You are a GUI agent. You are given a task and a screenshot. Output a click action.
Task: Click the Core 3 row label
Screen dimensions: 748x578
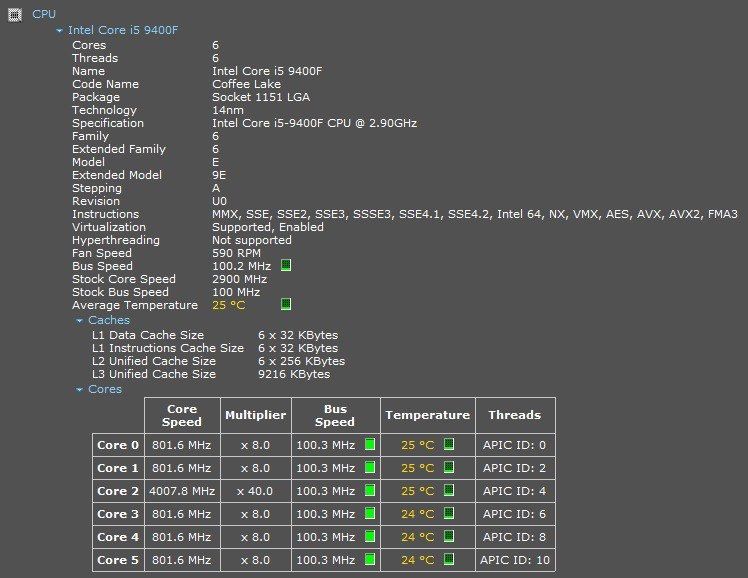[118, 514]
